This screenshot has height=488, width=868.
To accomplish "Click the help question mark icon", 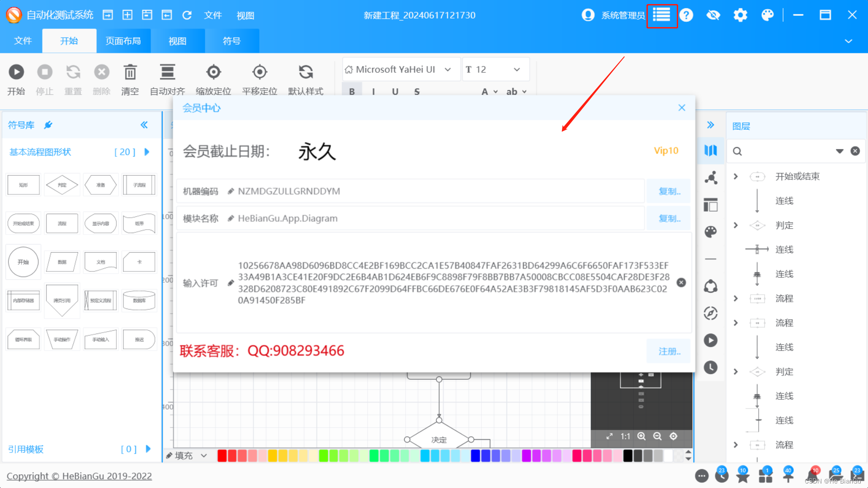I will pos(686,15).
